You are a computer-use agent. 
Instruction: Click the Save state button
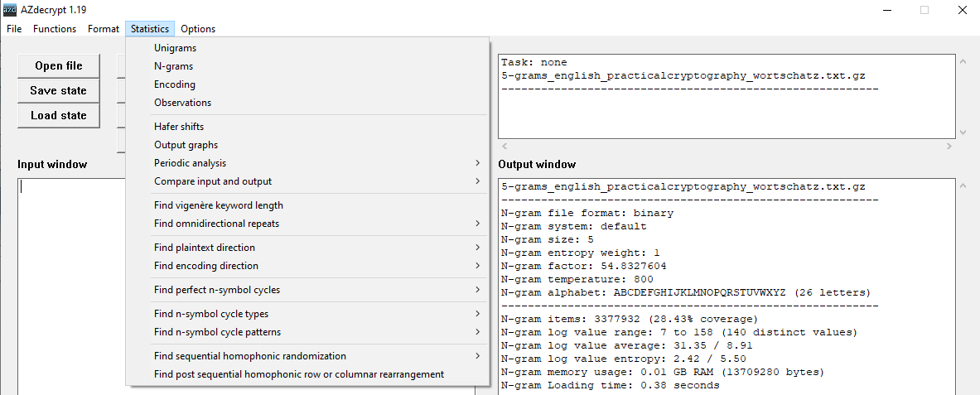point(59,90)
